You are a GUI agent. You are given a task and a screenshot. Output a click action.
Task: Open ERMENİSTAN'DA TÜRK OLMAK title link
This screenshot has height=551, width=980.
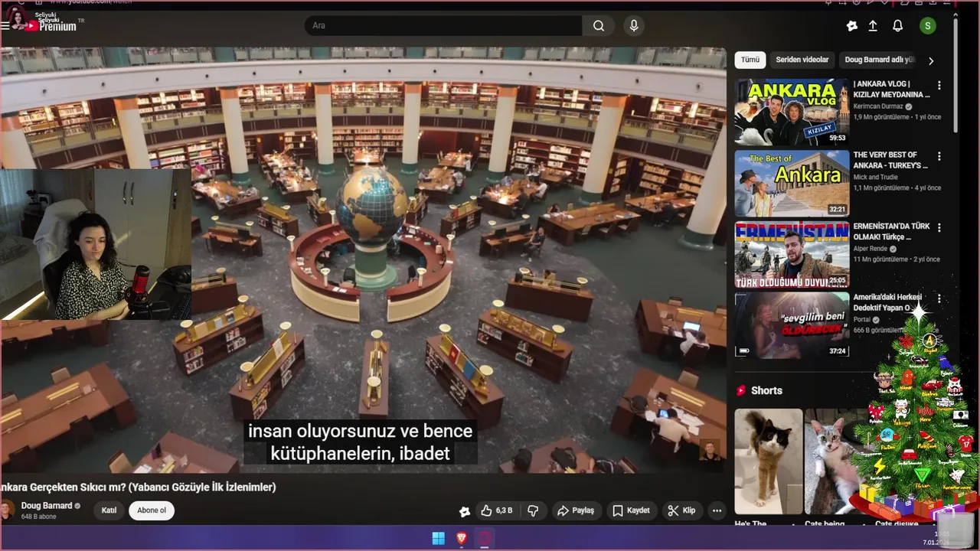point(892,232)
